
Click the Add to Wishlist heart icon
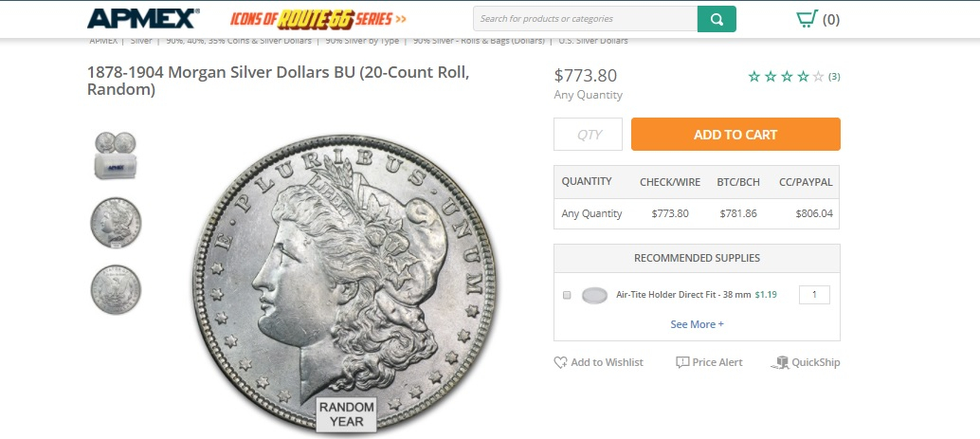tap(560, 362)
